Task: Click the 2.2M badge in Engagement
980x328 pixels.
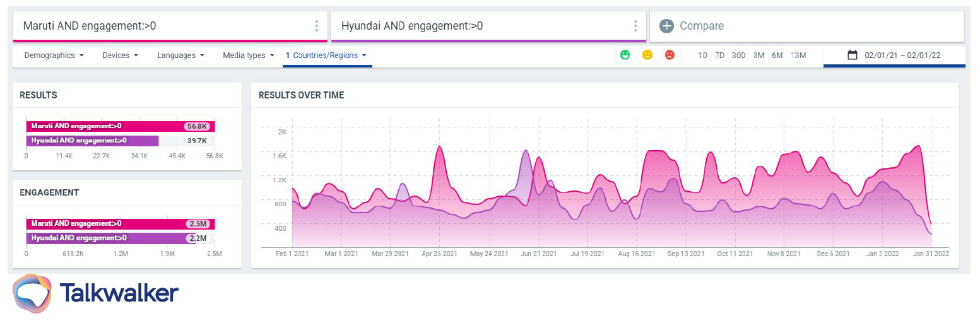Action: [x=197, y=238]
